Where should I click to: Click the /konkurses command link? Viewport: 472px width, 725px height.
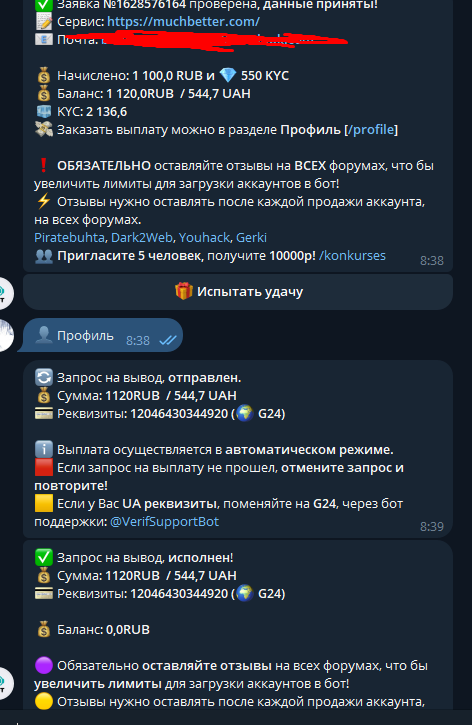pyautogui.click(x=352, y=256)
